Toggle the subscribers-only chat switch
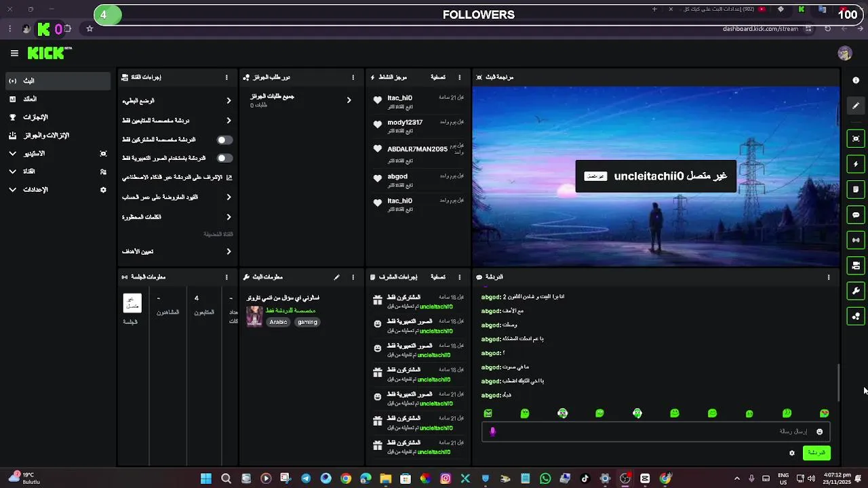Image resolution: width=868 pixels, height=488 pixels. tap(224, 140)
